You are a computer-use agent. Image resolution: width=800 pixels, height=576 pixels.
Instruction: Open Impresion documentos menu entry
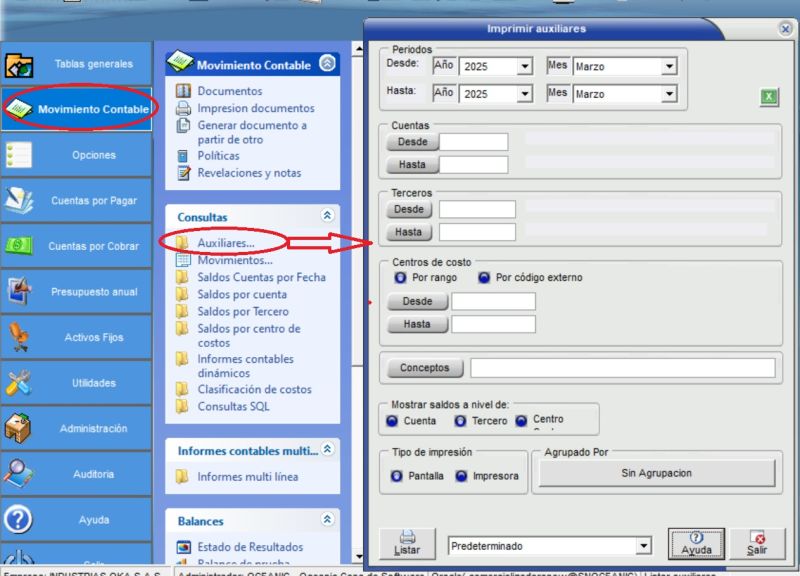[255, 108]
